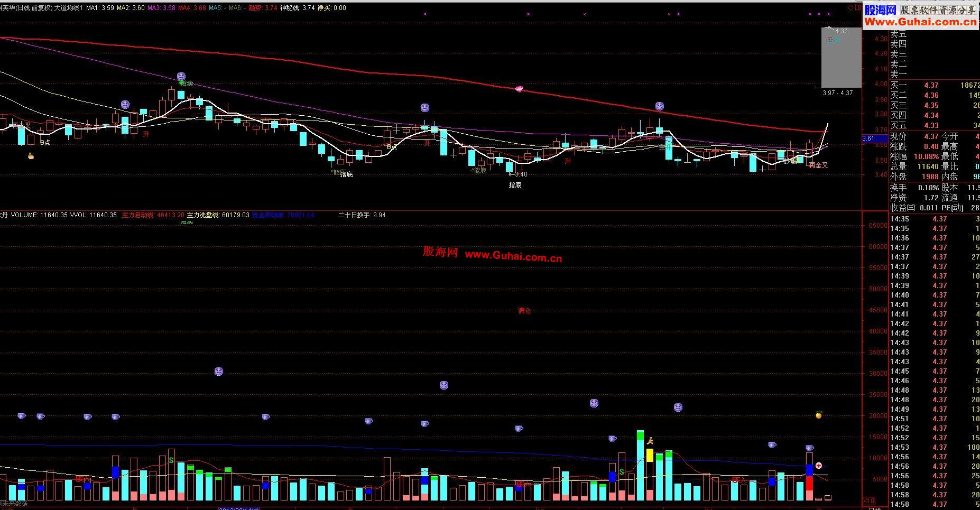
Task: Click the 14:53 trade row in the tick list
Action: point(935,447)
